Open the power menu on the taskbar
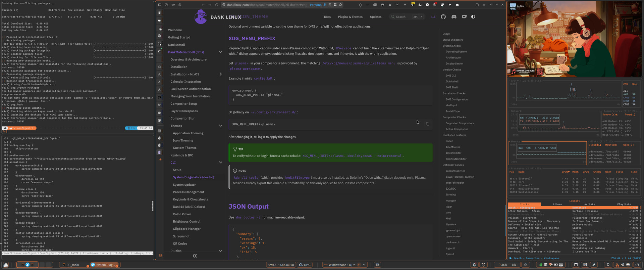 pos(637,265)
